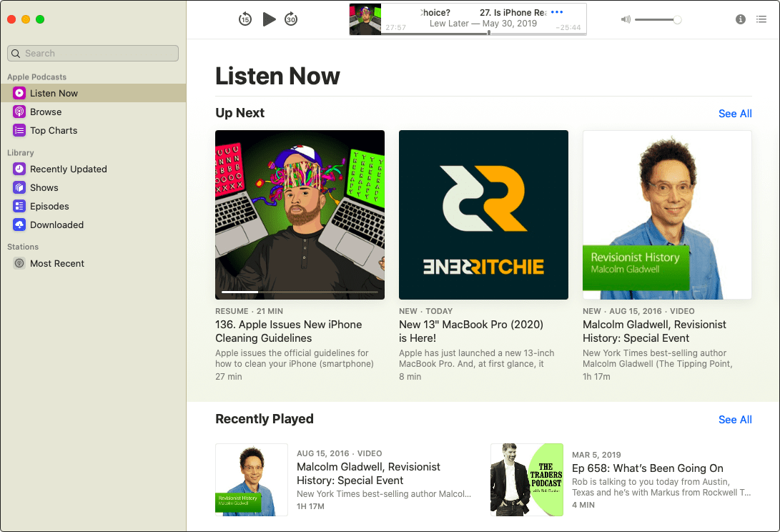
Task: Click the magnifying glass search icon
Action: [x=16, y=53]
